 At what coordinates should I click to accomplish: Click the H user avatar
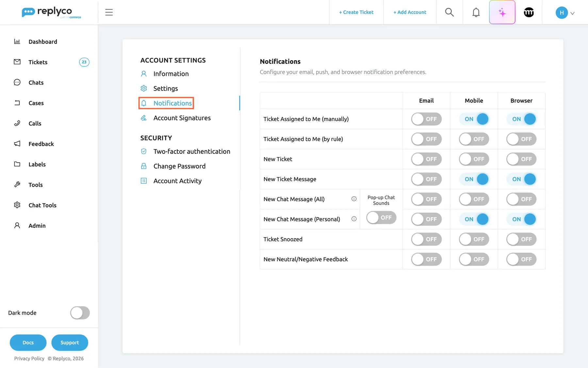[562, 13]
